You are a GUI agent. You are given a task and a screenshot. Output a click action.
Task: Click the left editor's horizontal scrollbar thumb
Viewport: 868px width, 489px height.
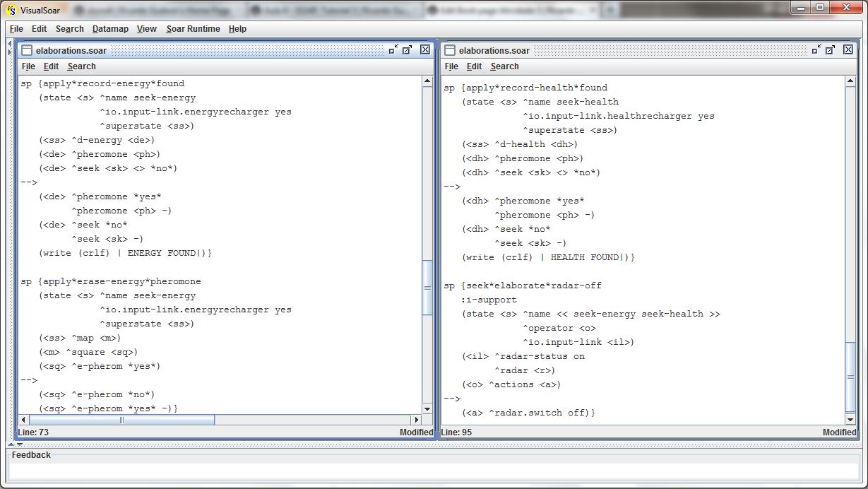[x=121, y=420]
